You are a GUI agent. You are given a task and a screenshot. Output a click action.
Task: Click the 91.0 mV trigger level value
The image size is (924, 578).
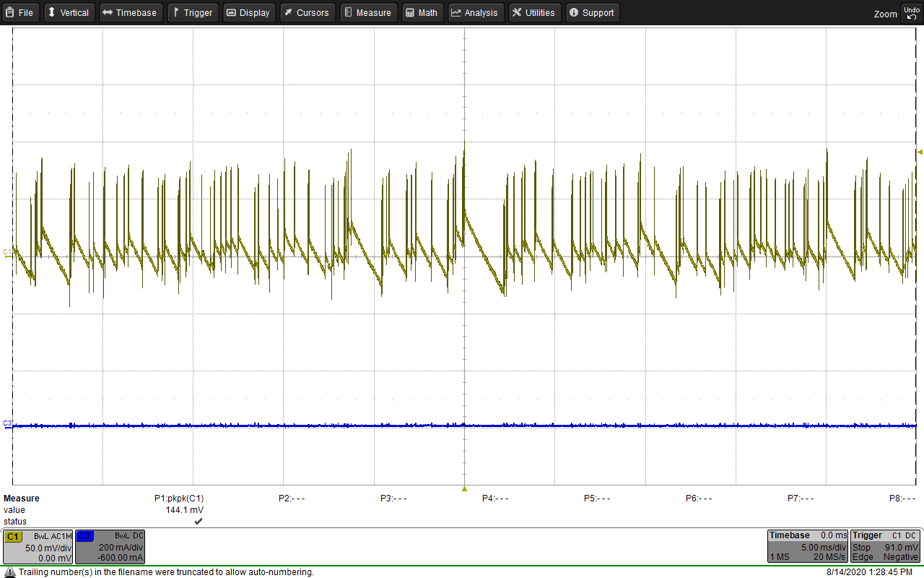tap(902, 548)
